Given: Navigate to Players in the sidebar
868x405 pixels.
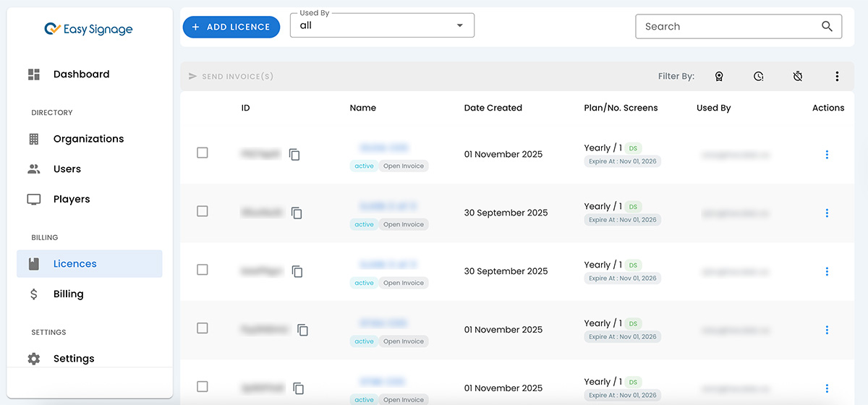Looking at the screenshot, I should (72, 200).
